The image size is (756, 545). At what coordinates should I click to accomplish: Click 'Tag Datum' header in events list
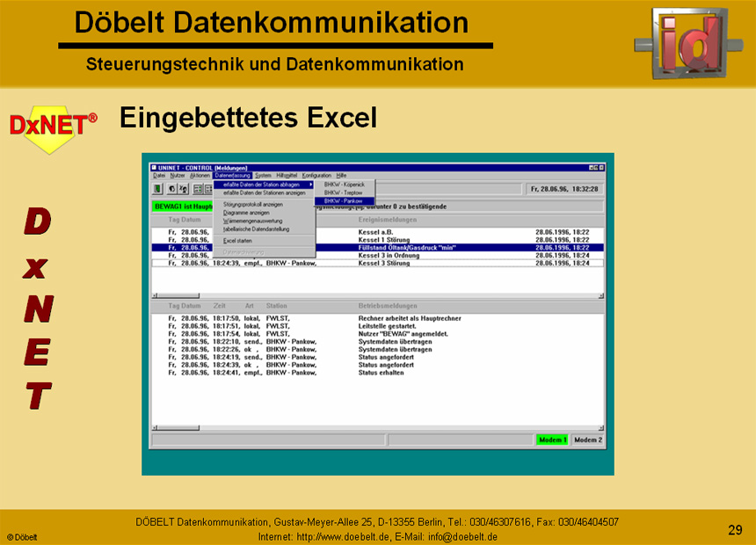[x=185, y=220]
